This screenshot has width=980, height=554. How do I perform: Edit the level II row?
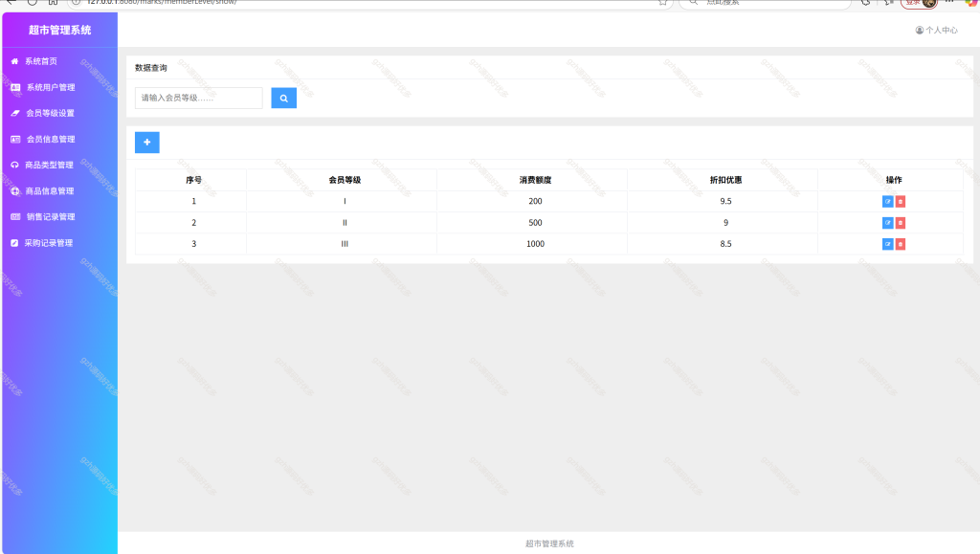887,223
